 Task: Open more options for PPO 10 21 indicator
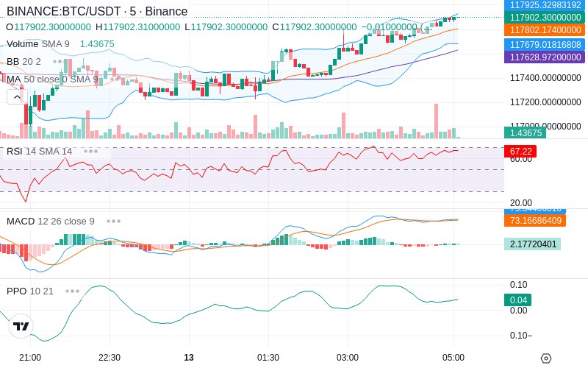click(72, 291)
